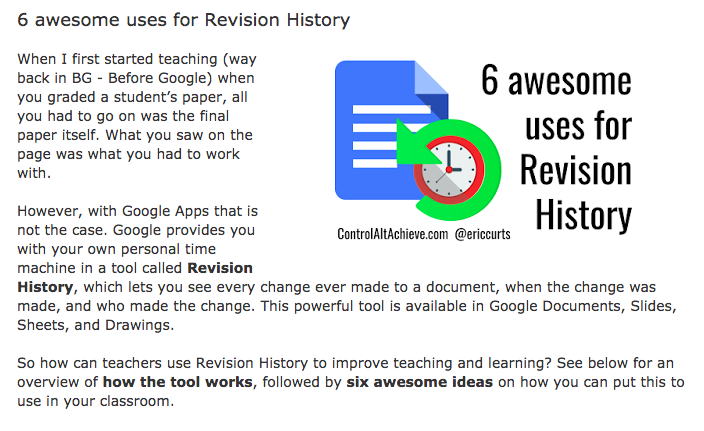Click 'When I first started teaching' opening line
The image size is (704, 431).
pyautogui.click(x=118, y=59)
